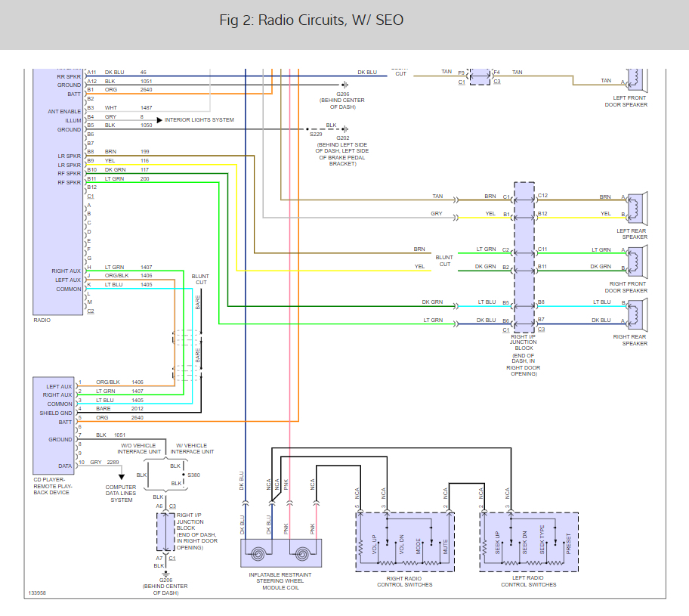Click the Interior Lights System arrow

click(x=159, y=120)
